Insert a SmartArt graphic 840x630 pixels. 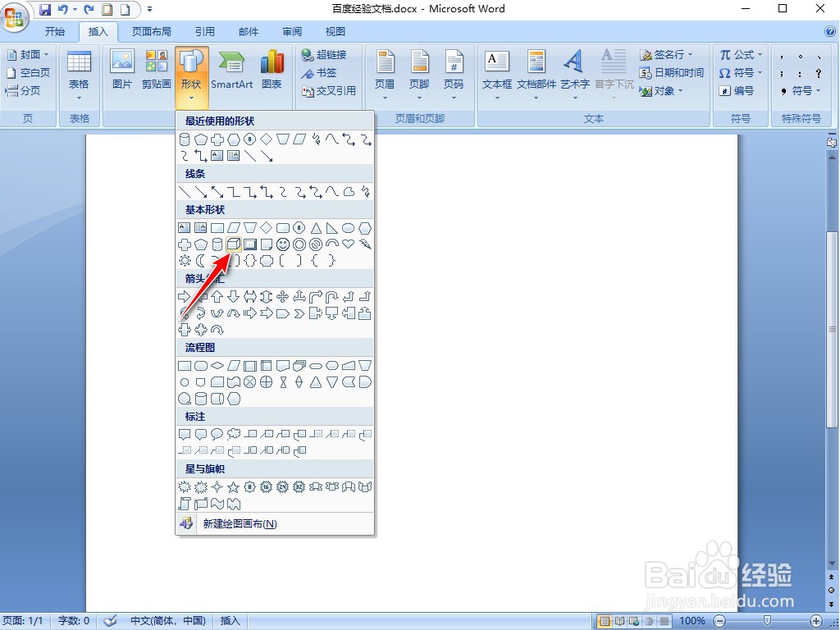click(x=231, y=70)
